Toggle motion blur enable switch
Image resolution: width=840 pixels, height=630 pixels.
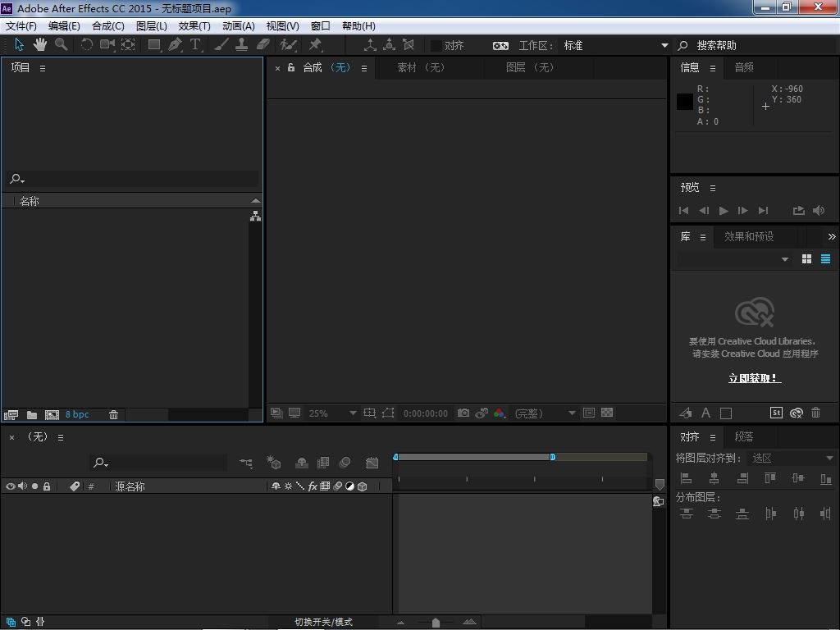(345, 463)
